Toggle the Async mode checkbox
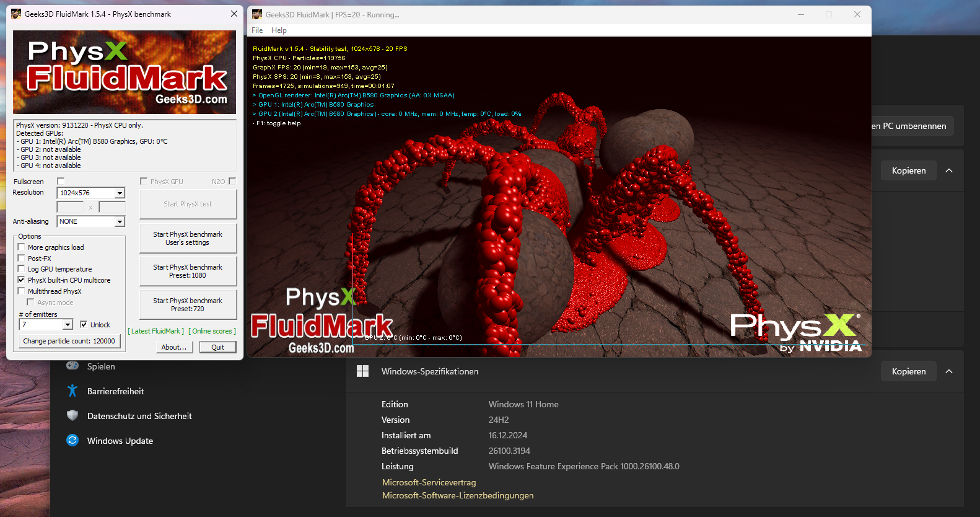Image resolution: width=980 pixels, height=517 pixels. (30, 302)
